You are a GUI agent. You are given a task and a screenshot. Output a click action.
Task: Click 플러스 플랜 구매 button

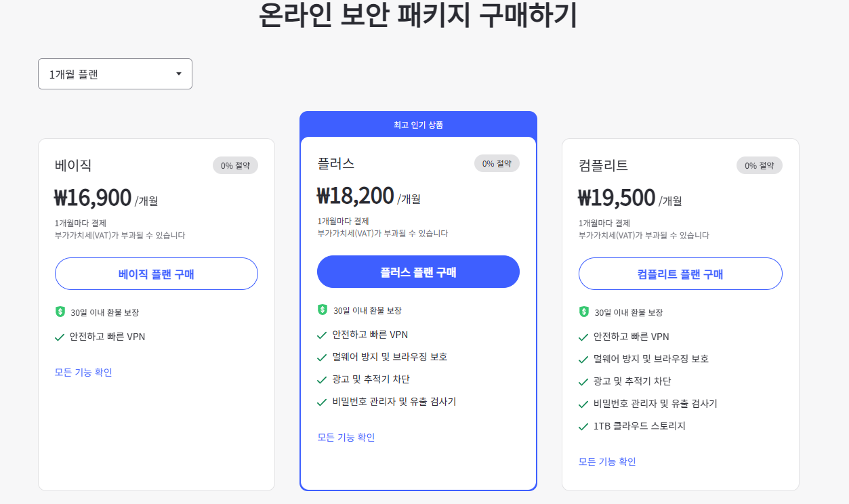(x=418, y=272)
